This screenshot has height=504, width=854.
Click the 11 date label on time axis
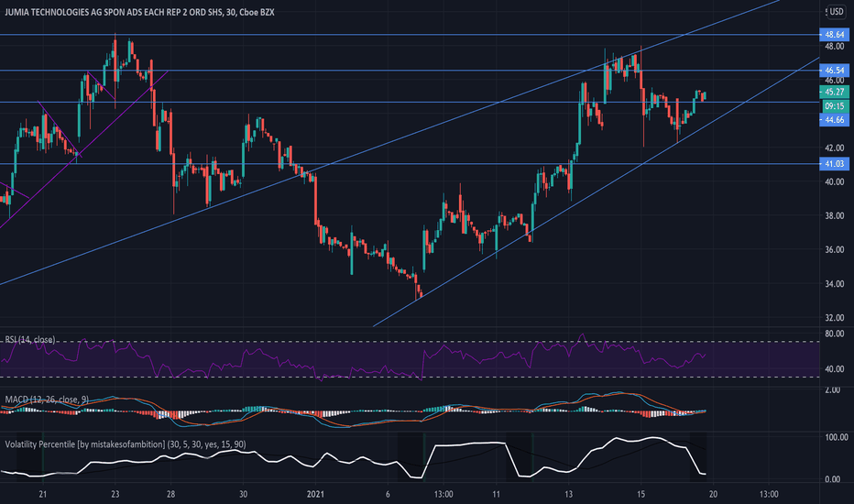click(496, 495)
